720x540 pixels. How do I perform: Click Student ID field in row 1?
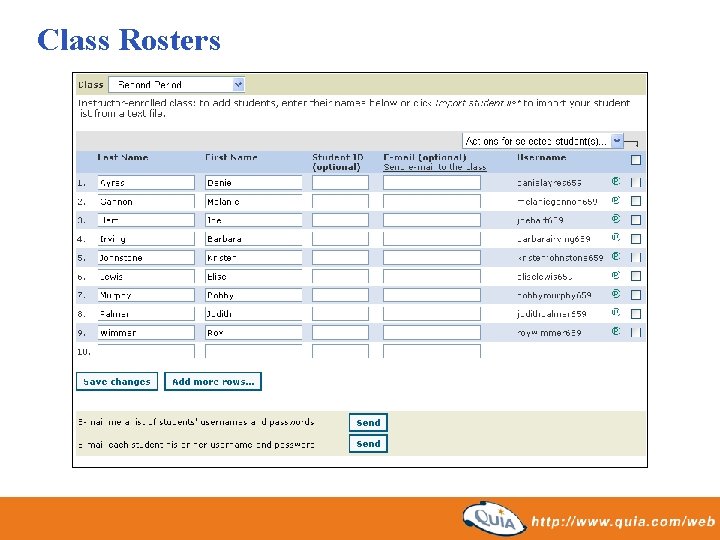click(340, 182)
